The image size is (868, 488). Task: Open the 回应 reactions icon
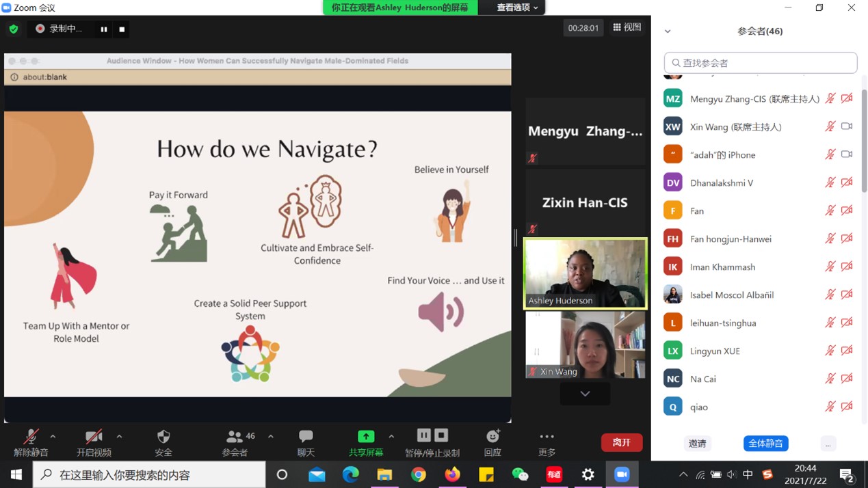pos(492,437)
